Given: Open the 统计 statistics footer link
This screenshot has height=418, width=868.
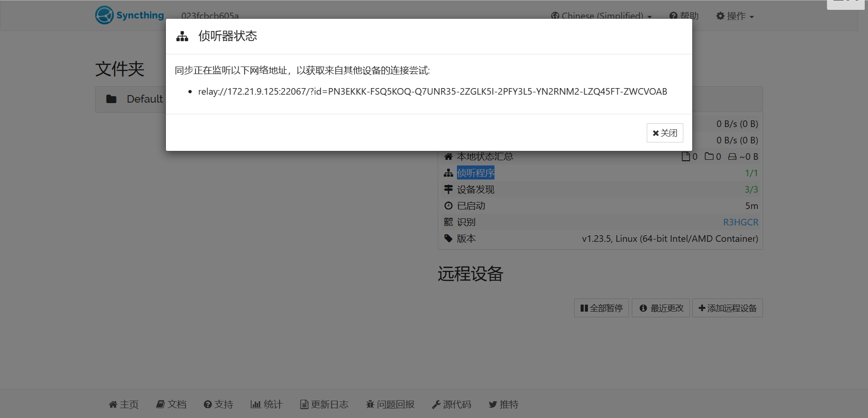Looking at the screenshot, I should tap(266, 404).
